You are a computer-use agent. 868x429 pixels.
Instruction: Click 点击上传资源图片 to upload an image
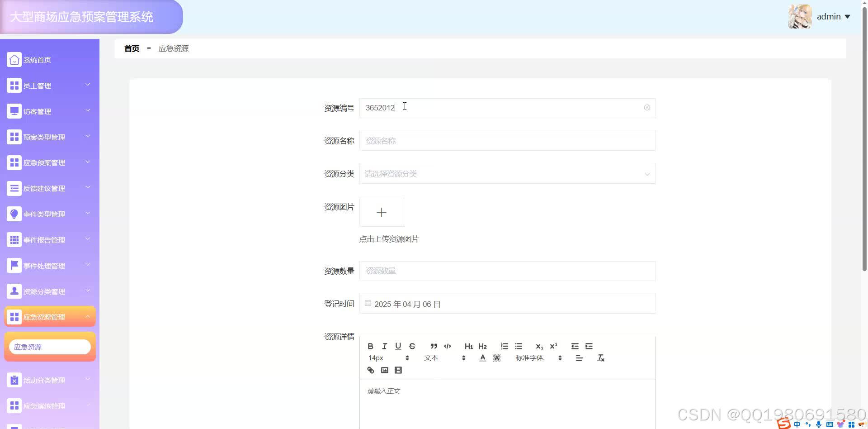(x=389, y=239)
